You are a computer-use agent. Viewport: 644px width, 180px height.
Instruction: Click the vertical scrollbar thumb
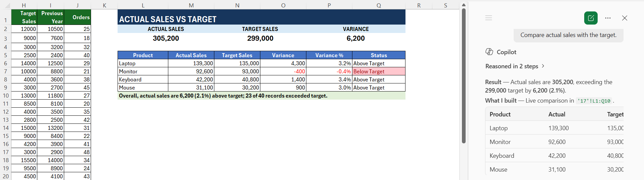(x=464, y=76)
